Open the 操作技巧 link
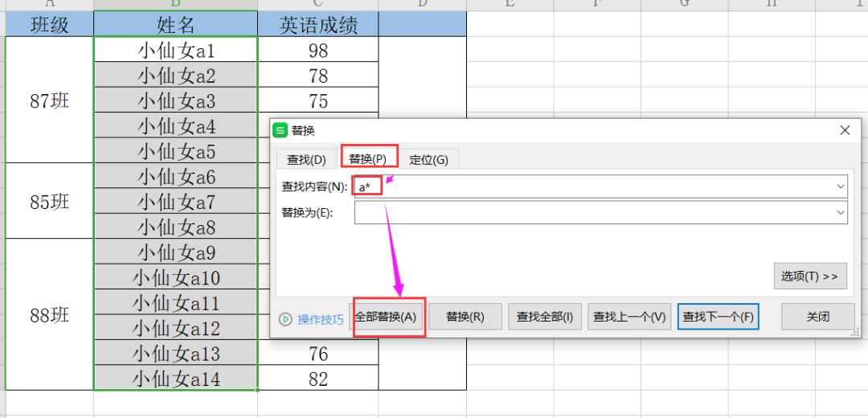 point(320,319)
